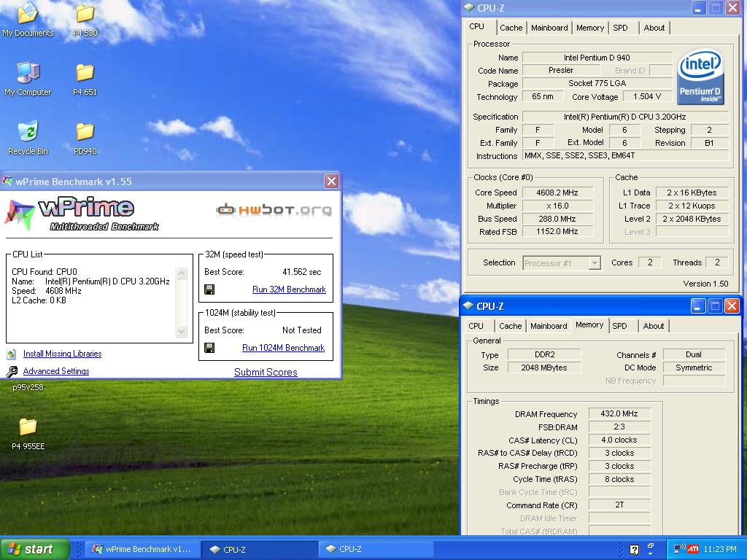This screenshot has height=560, width=747.
Task: Click the lower CPU-Z window title icon
Action: point(468,306)
